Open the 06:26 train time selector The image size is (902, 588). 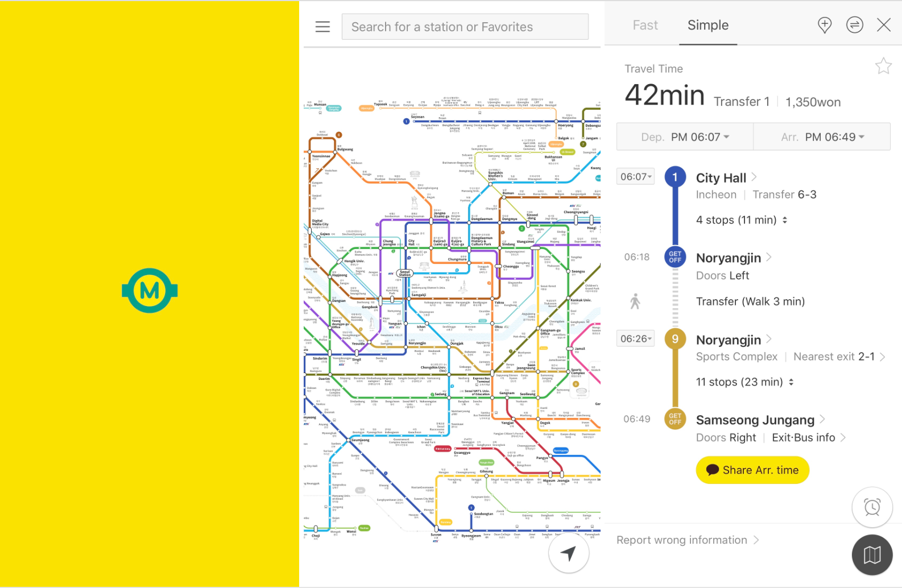coord(636,339)
